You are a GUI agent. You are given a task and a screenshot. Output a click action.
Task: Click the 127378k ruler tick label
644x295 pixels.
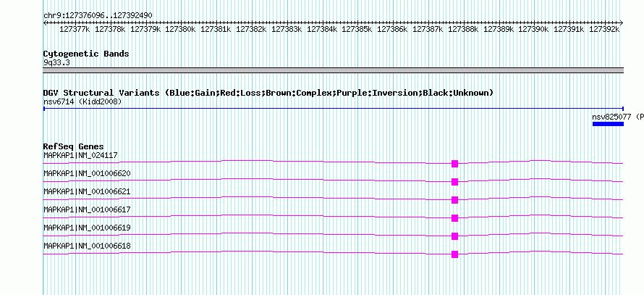[x=110, y=29]
